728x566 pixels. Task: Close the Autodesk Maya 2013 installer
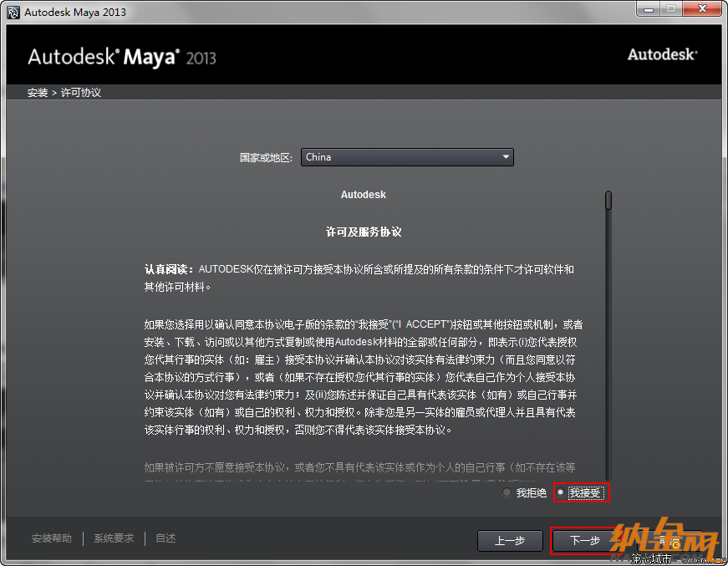(700, 9)
